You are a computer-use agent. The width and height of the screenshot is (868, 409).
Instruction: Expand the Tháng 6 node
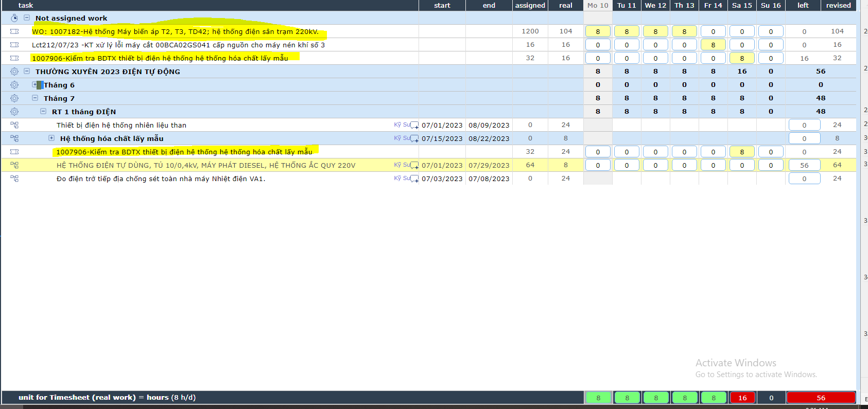click(x=35, y=85)
